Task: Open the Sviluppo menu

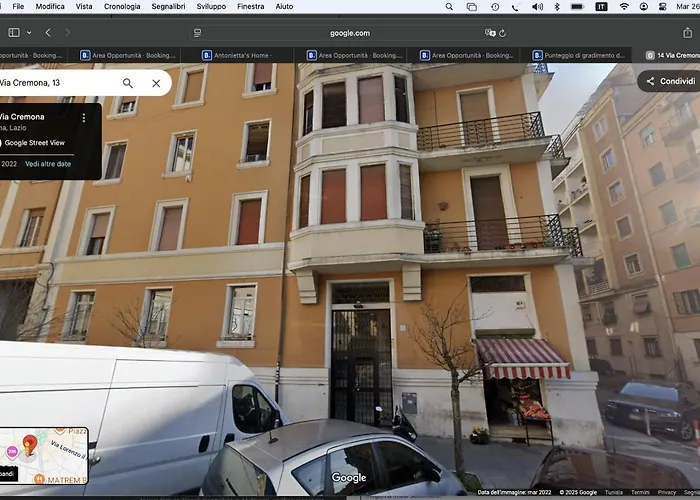Action: click(211, 6)
